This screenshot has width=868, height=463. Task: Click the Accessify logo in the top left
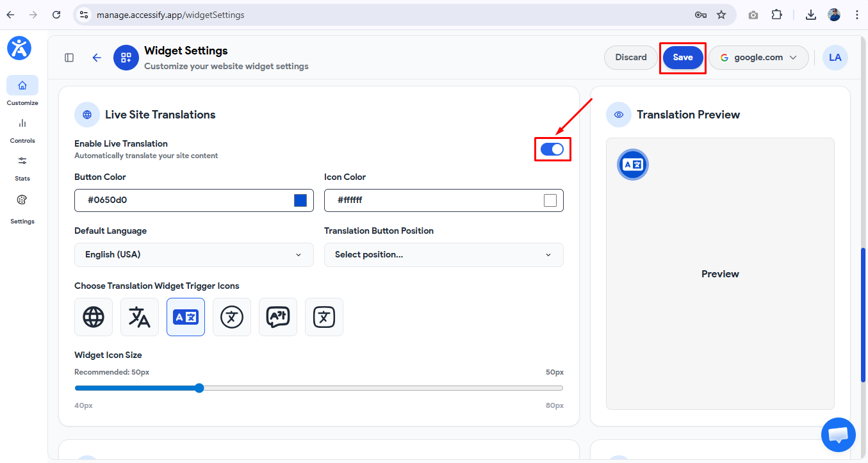(x=19, y=48)
